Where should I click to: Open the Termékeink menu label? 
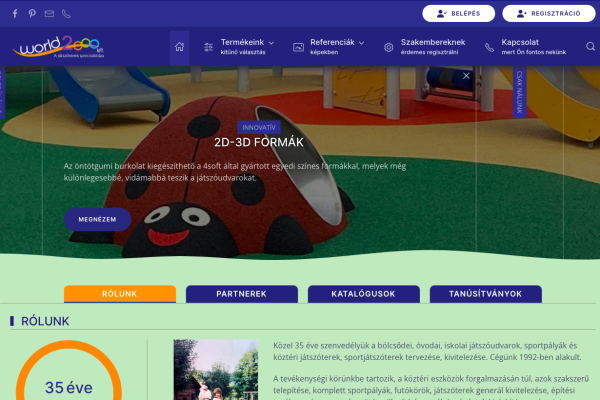tap(242, 42)
